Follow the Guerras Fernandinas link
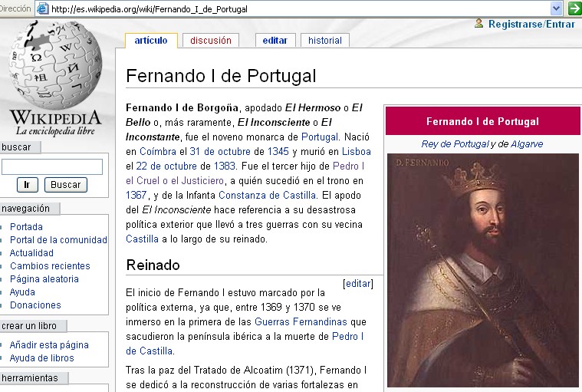 click(x=301, y=322)
